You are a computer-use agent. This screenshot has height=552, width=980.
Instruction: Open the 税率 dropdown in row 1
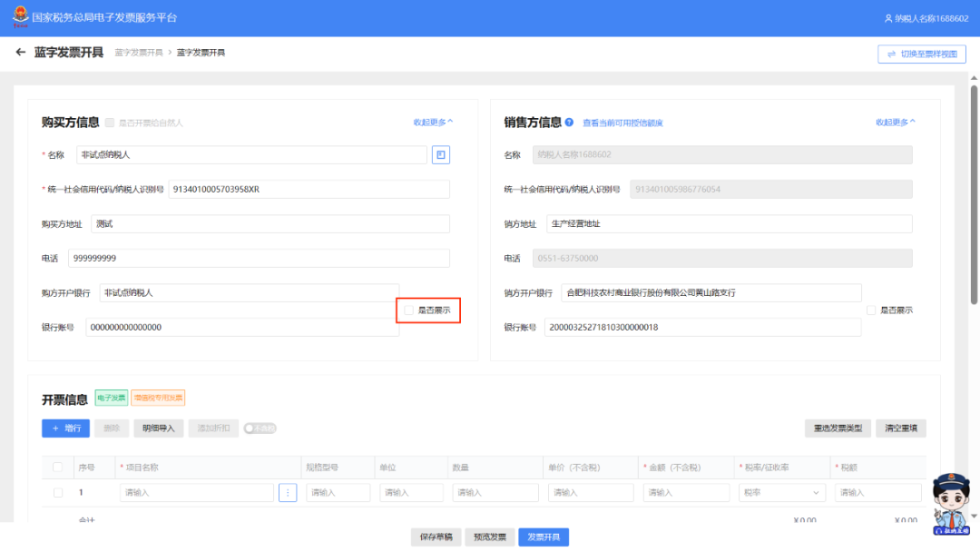[781, 493]
